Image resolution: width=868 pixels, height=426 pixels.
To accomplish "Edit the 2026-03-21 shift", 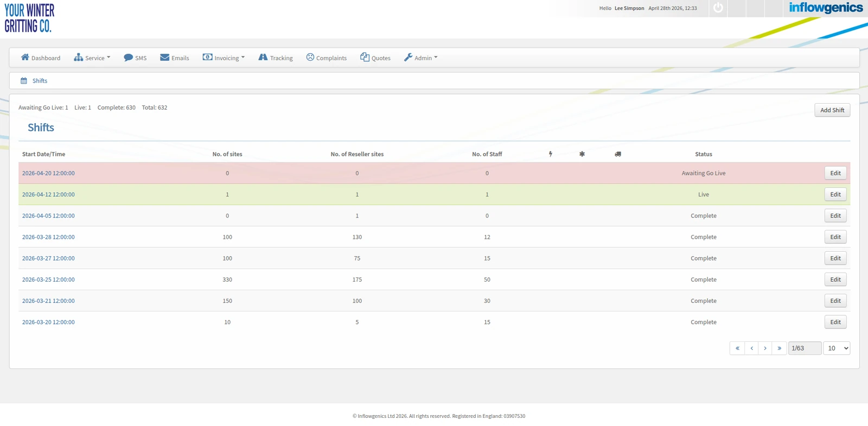I will (x=835, y=301).
